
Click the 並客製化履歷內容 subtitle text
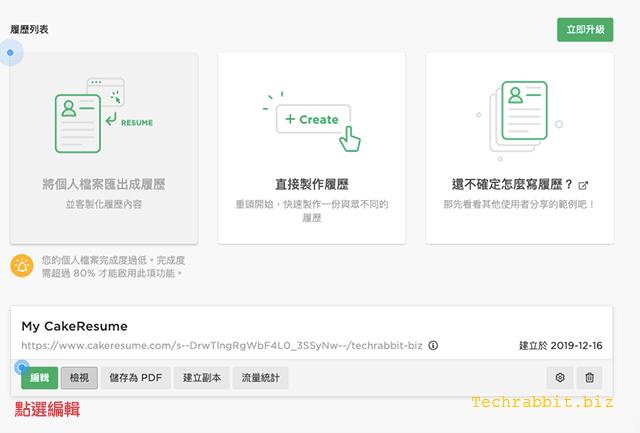(104, 204)
